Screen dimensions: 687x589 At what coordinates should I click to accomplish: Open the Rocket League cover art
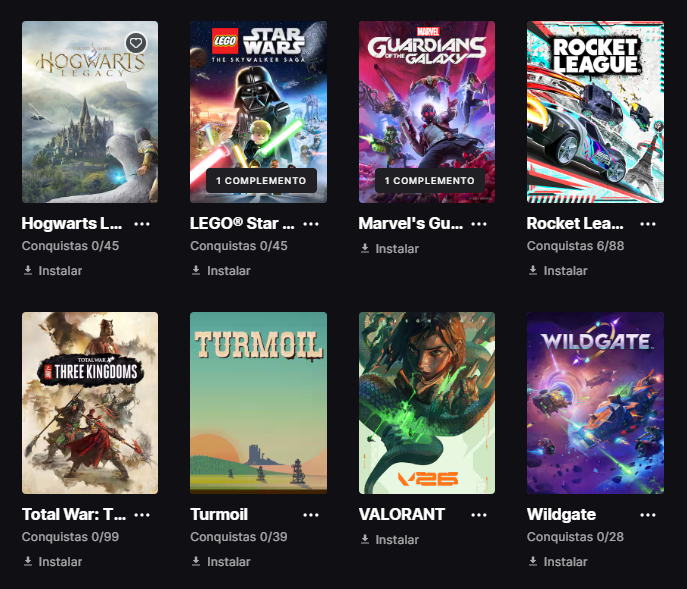coord(595,112)
